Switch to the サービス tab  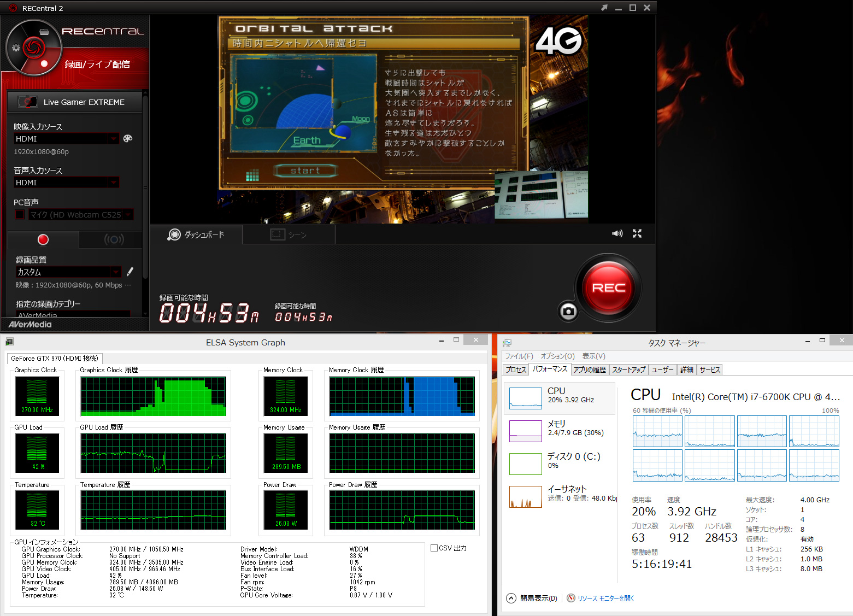(710, 370)
